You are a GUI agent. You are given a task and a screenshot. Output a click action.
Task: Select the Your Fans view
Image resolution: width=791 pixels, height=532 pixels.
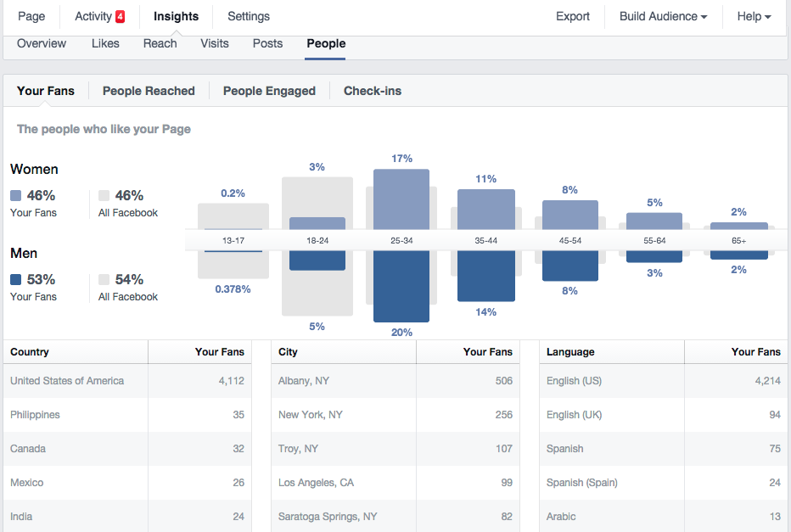46,90
